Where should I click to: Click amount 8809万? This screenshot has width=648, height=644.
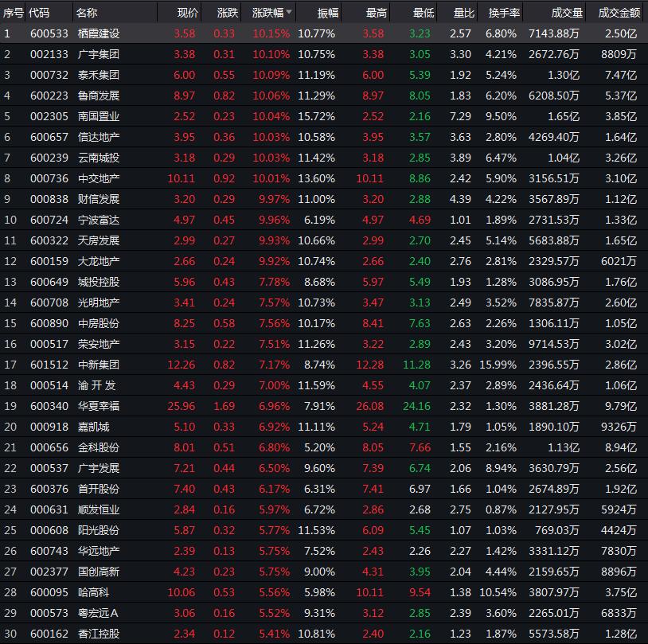point(619,54)
